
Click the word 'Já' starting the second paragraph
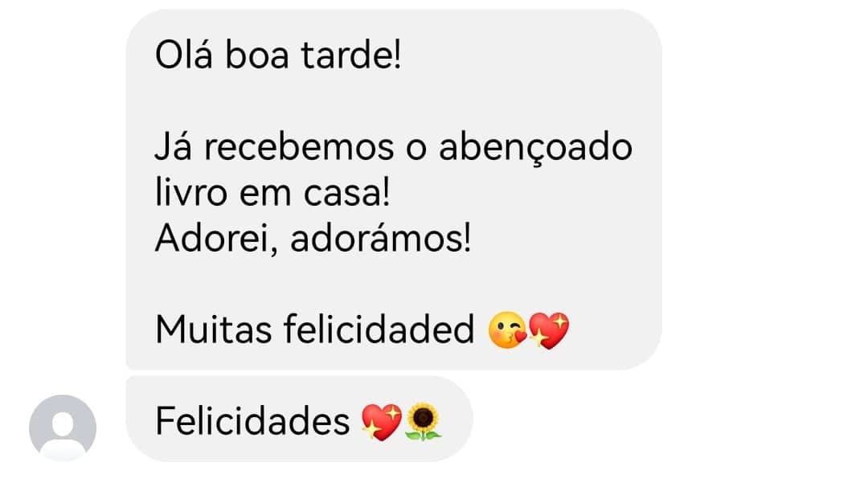[174, 147]
